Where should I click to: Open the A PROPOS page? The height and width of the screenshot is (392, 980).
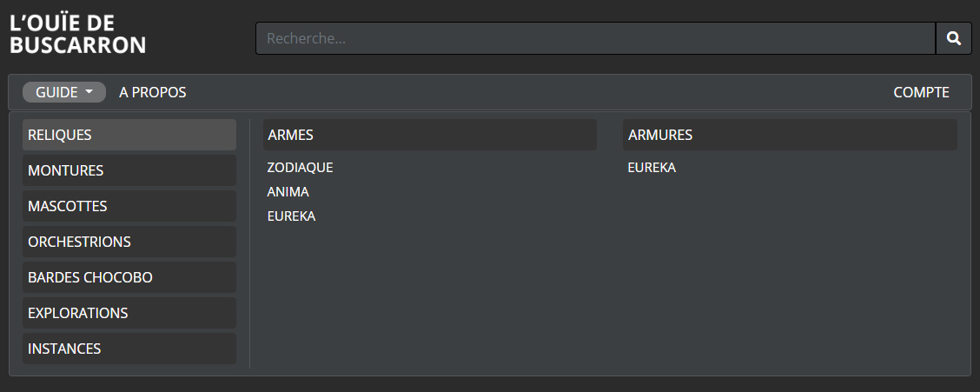click(153, 92)
